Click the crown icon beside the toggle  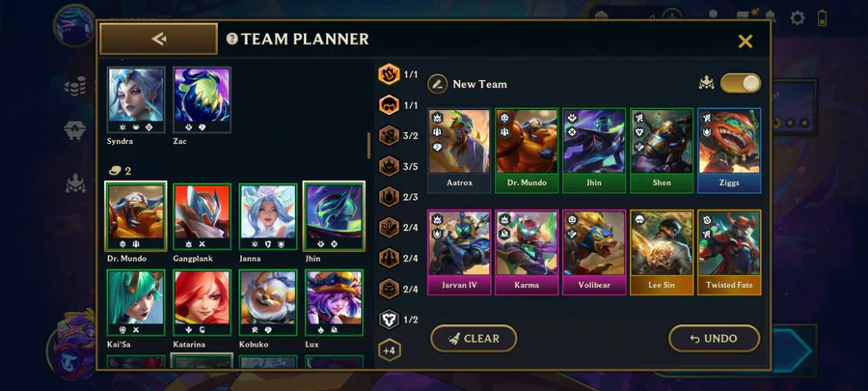[x=706, y=84]
